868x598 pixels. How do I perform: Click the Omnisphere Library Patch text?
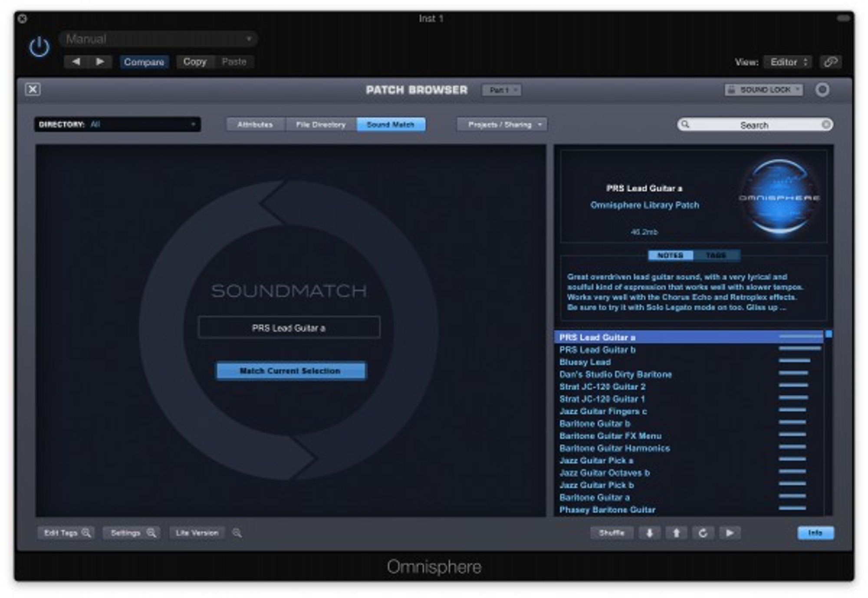[644, 205]
